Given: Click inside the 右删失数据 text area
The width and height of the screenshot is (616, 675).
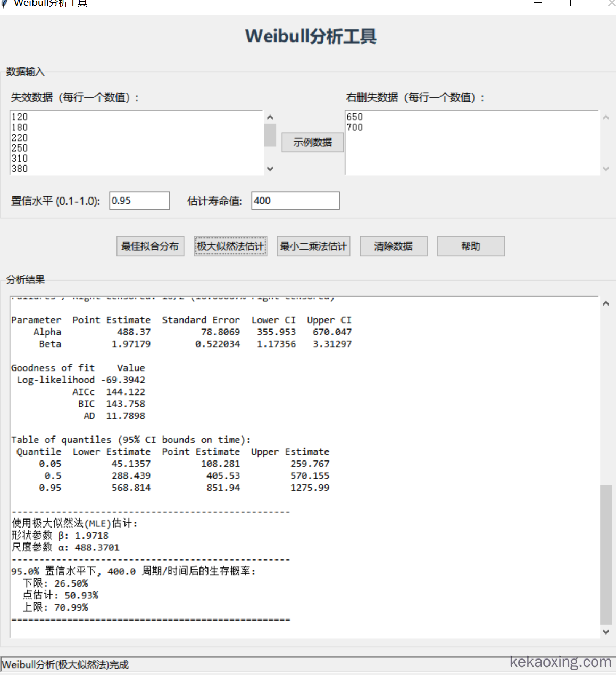Looking at the screenshot, I should pyautogui.click(x=471, y=143).
